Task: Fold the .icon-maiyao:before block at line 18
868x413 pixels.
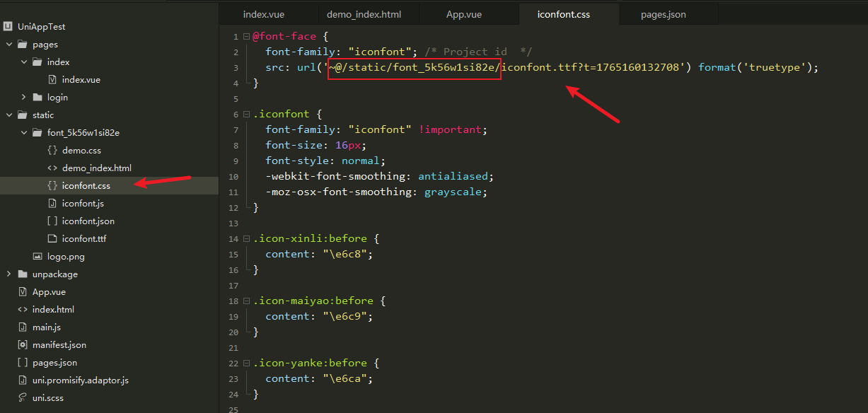Action: 246,301
